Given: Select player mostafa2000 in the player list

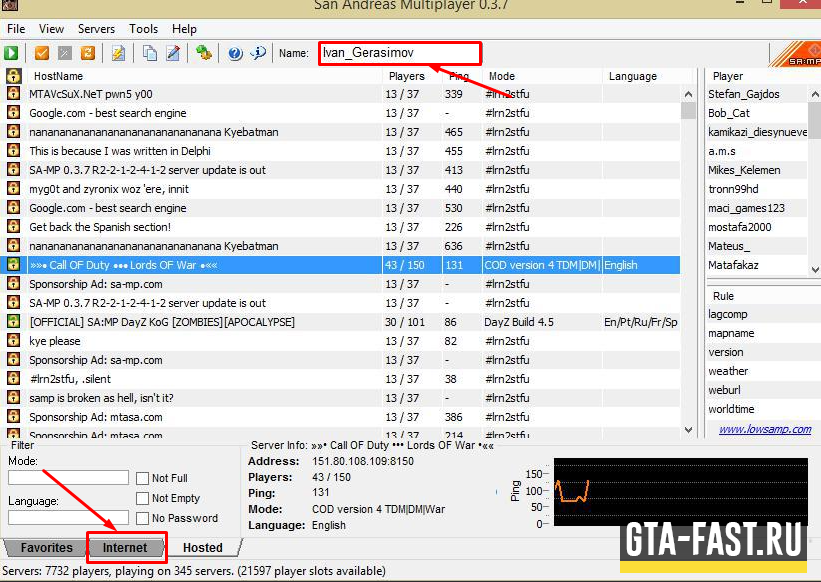Looking at the screenshot, I should pyautogui.click(x=740, y=227).
